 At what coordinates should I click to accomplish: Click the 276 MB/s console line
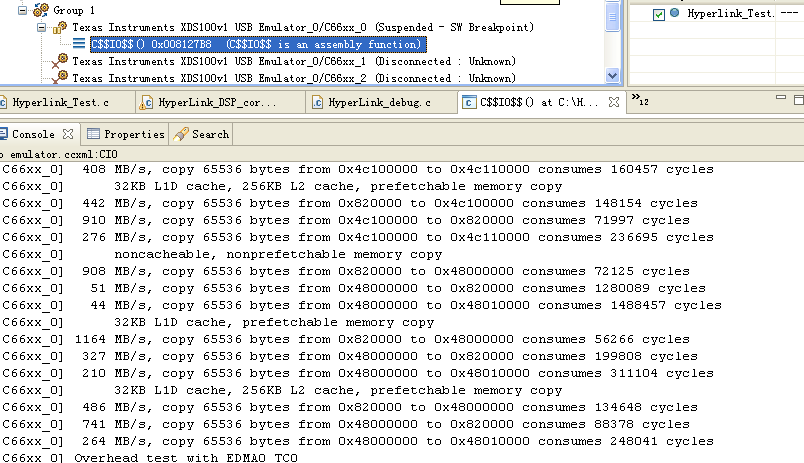coord(357,237)
